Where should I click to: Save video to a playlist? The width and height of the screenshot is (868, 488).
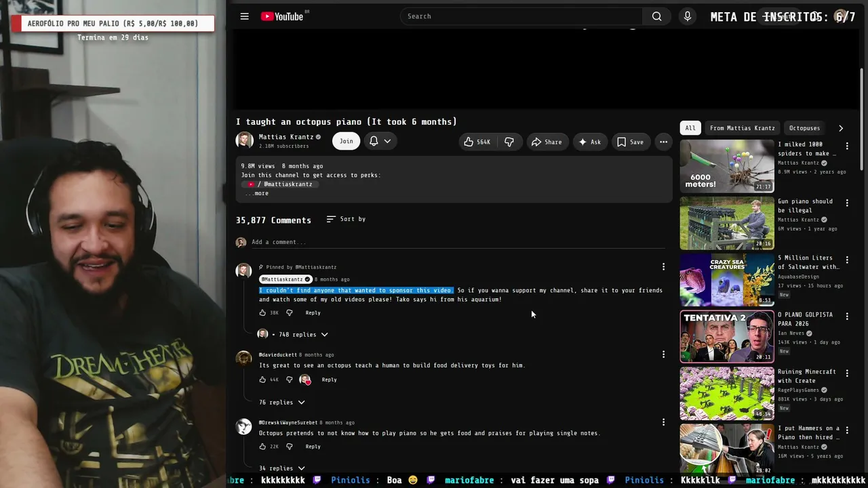pos(630,142)
